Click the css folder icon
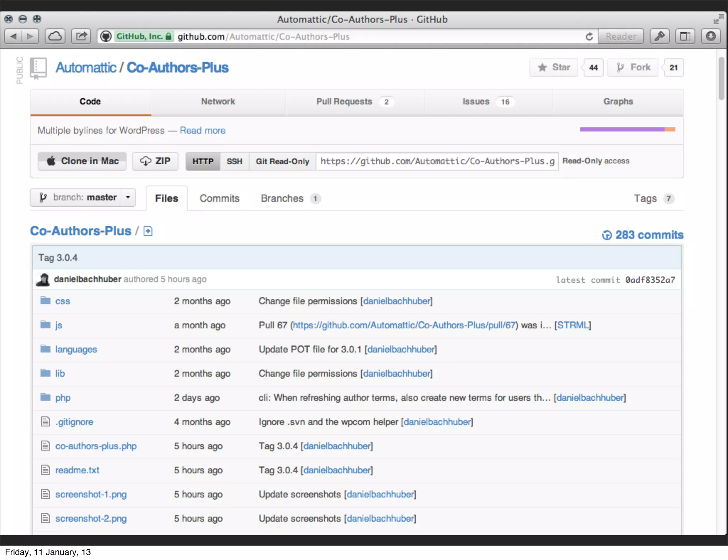 (x=45, y=301)
